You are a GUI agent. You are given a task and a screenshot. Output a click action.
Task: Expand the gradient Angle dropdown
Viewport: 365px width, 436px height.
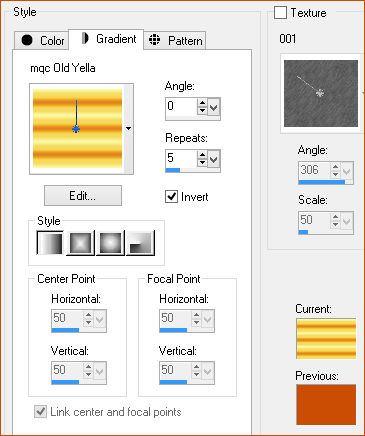(214, 107)
